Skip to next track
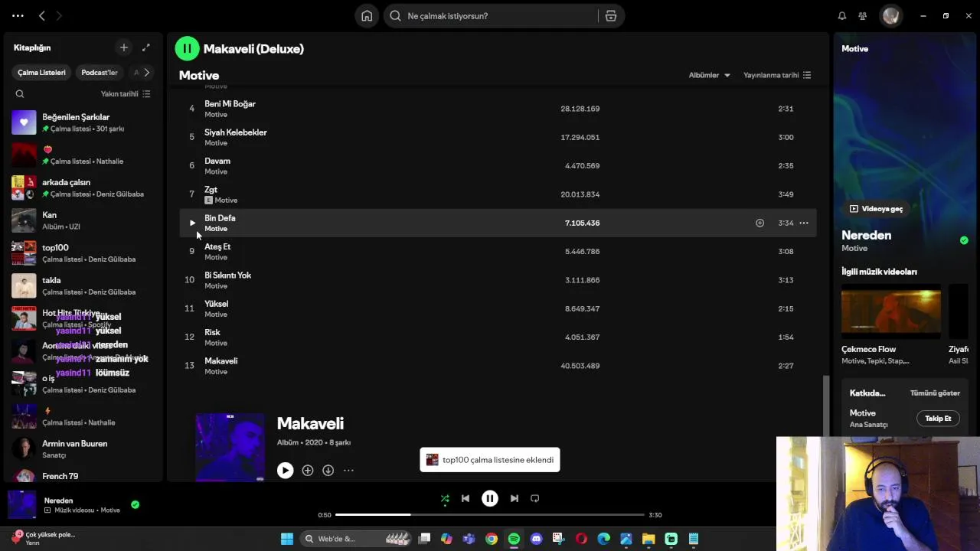980x551 pixels. 514,498
